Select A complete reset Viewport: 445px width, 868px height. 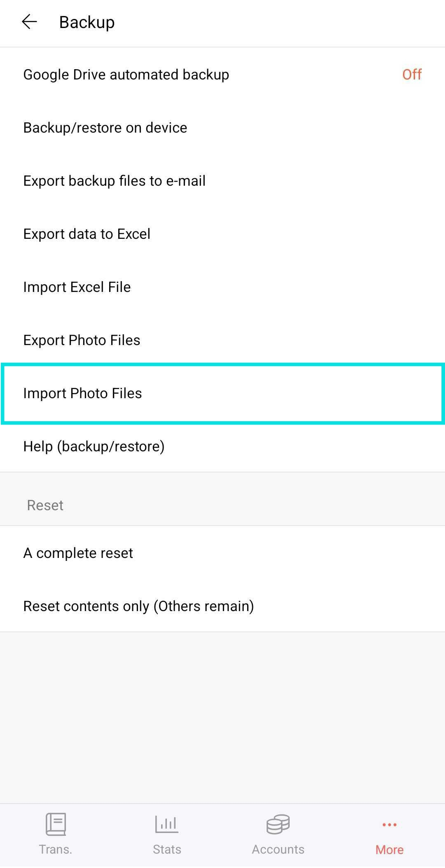point(222,553)
